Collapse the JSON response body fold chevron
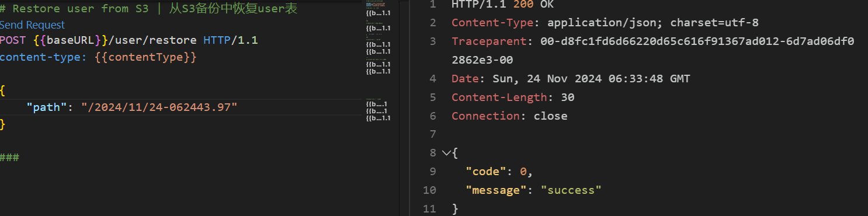Viewport: 868px width, 216px height. pos(446,153)
